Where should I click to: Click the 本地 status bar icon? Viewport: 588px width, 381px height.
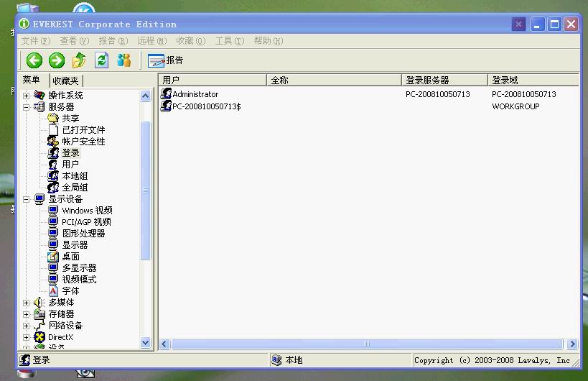[276, 360]
